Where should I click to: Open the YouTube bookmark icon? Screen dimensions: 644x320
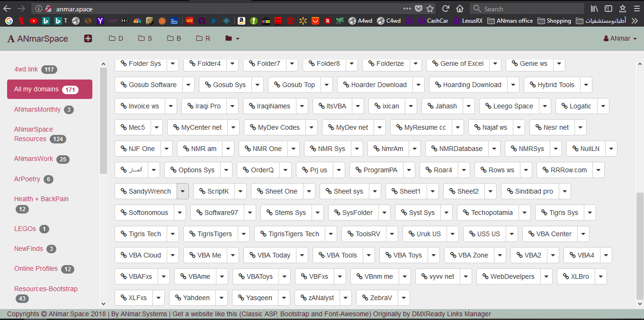pos(33,21)
